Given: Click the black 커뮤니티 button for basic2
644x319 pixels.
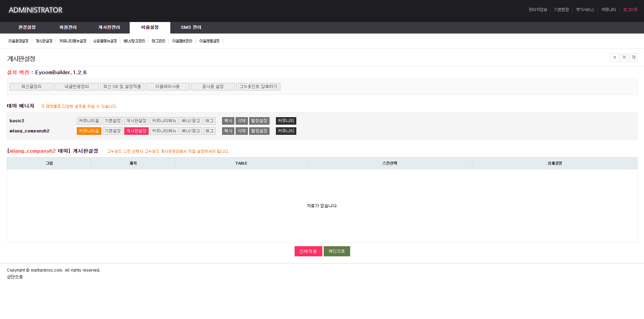Looking at the screenshot, I should click(x=286, y=121).
